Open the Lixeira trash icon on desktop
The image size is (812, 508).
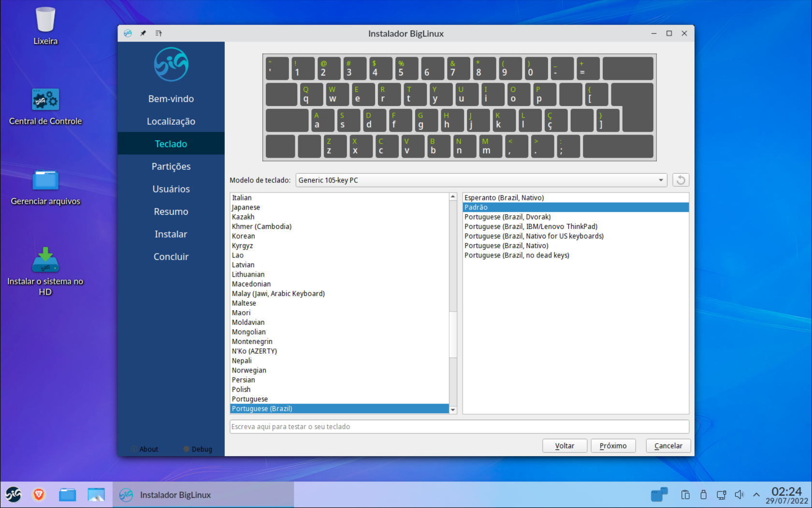click(x=45, y=20)
